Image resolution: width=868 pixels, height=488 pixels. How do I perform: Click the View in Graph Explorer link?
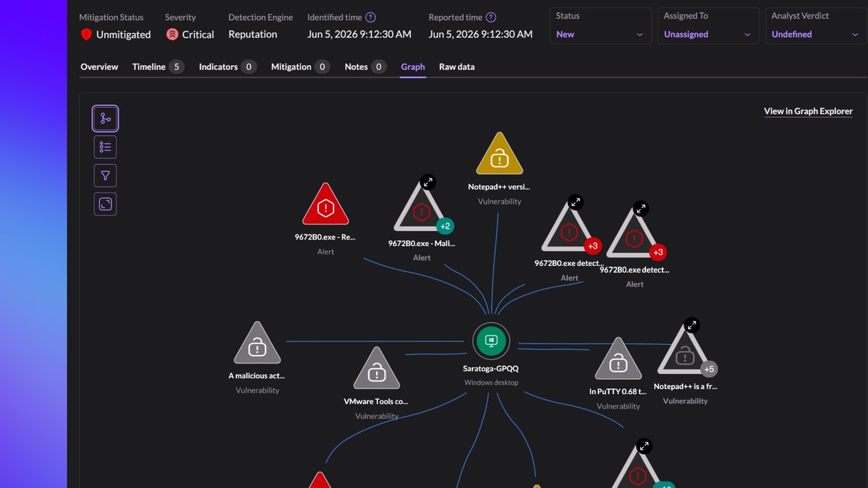[808, 111]
